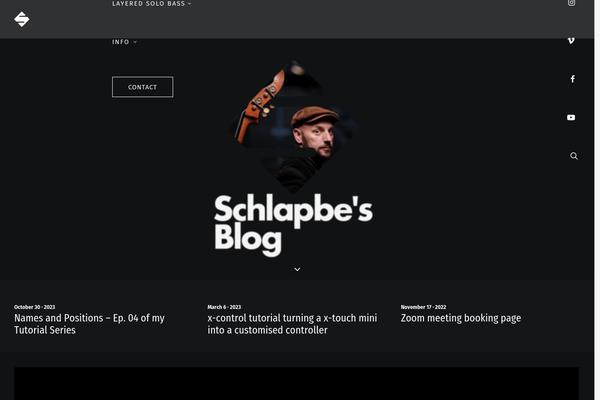The height and width of the screenshot is (400, 600).
Task: Click the Schlapbe's Blog heading
Action: [293, 224]
